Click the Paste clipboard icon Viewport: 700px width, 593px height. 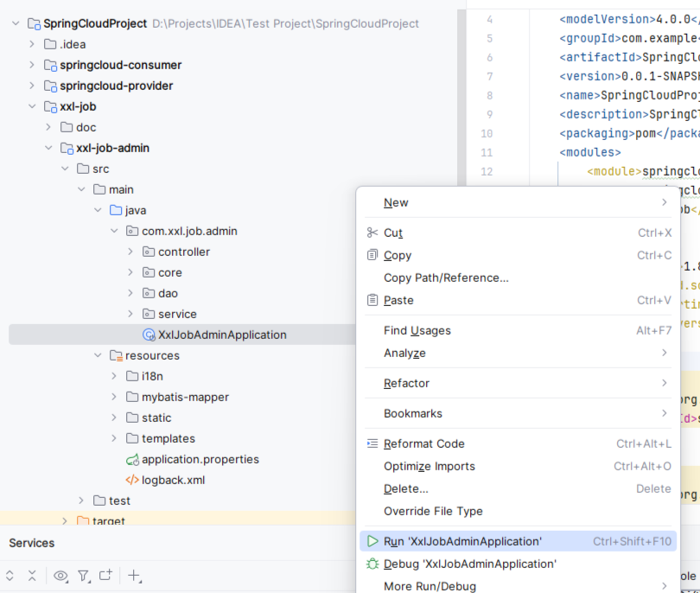click(372, 300)
